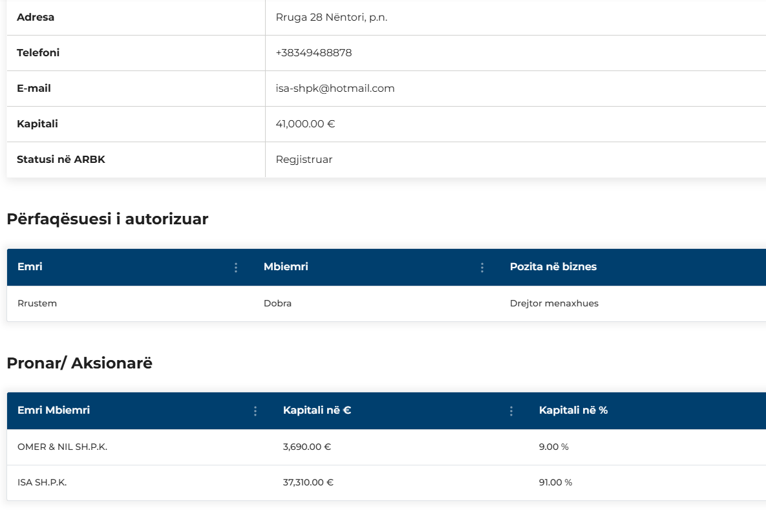This screenshot has height=532, width=766.
Task: Click the Rrustem name cell
Action: [37, 303]
